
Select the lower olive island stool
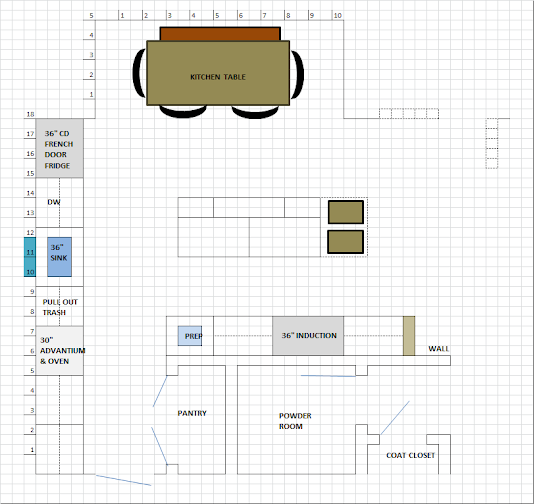click(345, 242)
